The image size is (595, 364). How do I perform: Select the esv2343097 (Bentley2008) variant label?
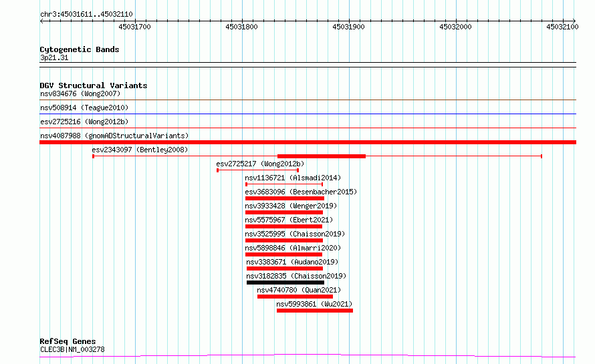click(140, 150)
